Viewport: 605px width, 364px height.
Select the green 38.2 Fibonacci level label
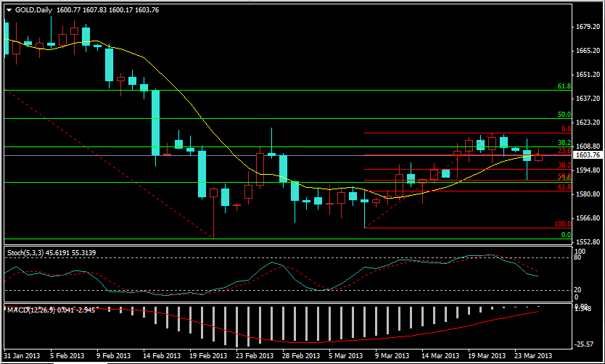564,143
